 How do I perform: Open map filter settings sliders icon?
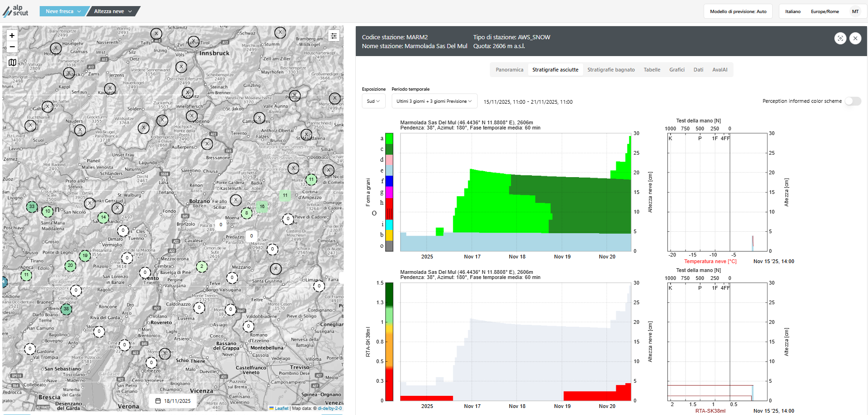click(333, 36)
